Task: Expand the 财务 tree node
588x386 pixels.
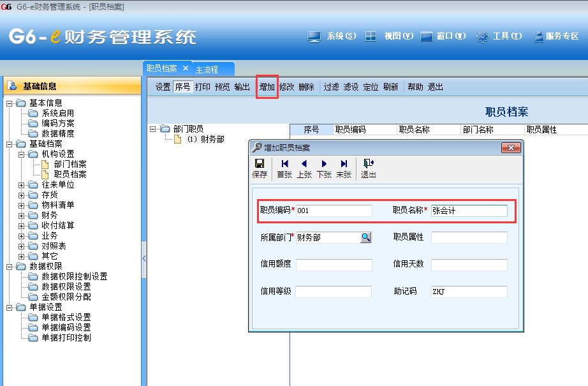Action: (x=21, y=216)
